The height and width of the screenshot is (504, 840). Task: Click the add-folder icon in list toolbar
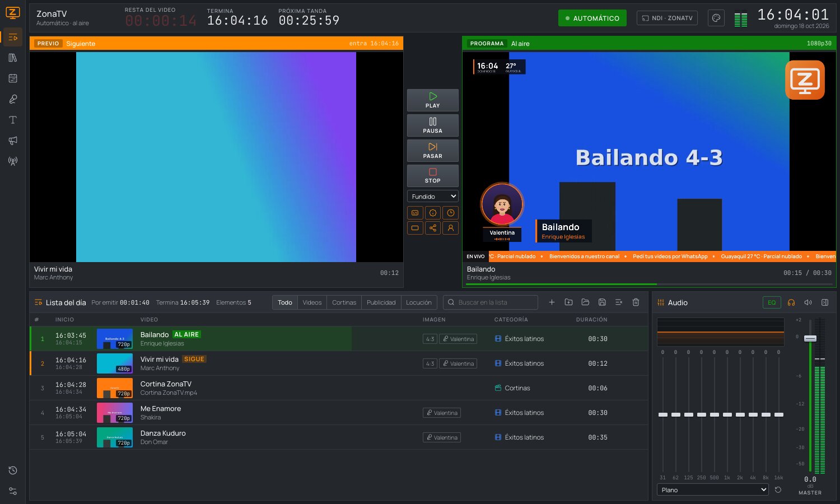pyautogui.click(x=568, y=302)
